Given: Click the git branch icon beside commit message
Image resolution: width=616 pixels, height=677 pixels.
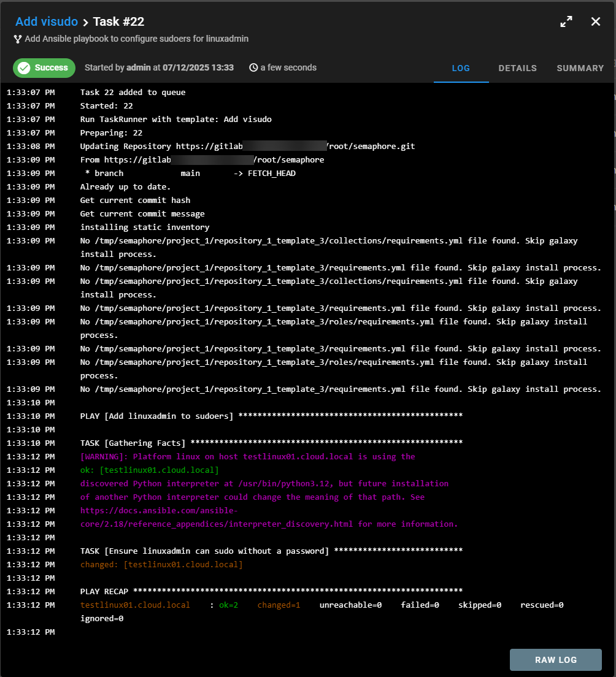Looking at the screenshot, I should pyautogui.click(x=18, y=39).
